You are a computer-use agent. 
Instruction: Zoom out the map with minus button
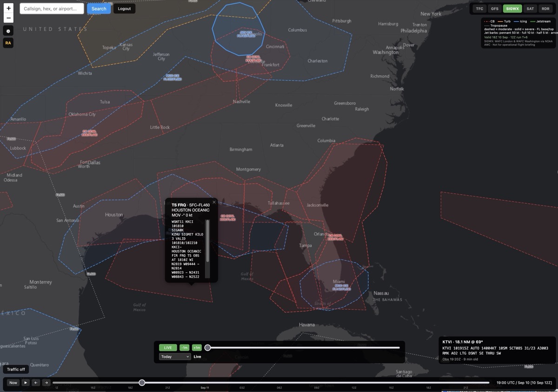pyautogui.click(x=8, y=18)
